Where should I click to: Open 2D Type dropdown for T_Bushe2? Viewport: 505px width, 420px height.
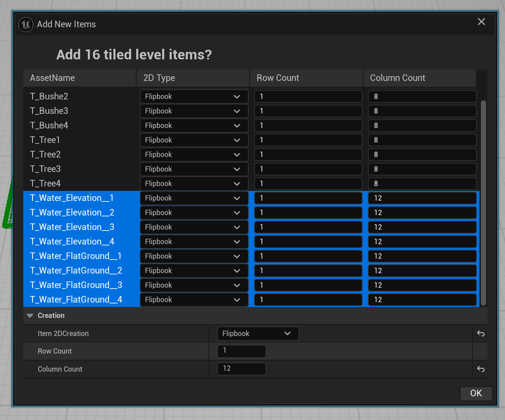coord(194,97)
